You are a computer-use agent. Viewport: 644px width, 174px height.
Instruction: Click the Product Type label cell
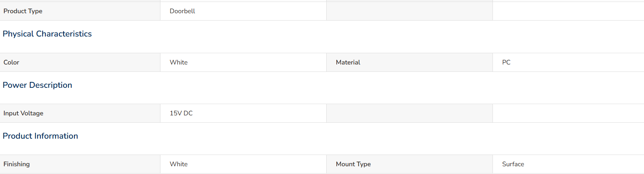(x=80, y=11)
